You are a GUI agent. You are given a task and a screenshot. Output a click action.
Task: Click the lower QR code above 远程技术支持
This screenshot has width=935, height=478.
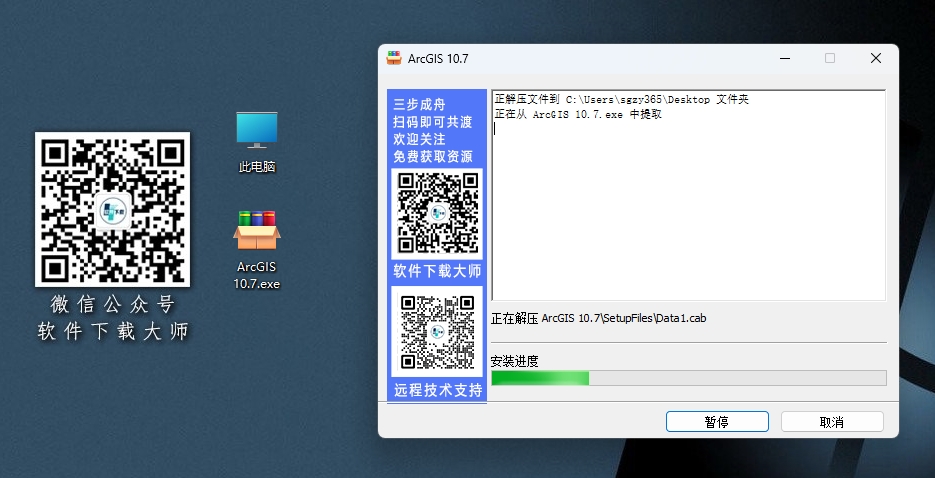(437, 332)
